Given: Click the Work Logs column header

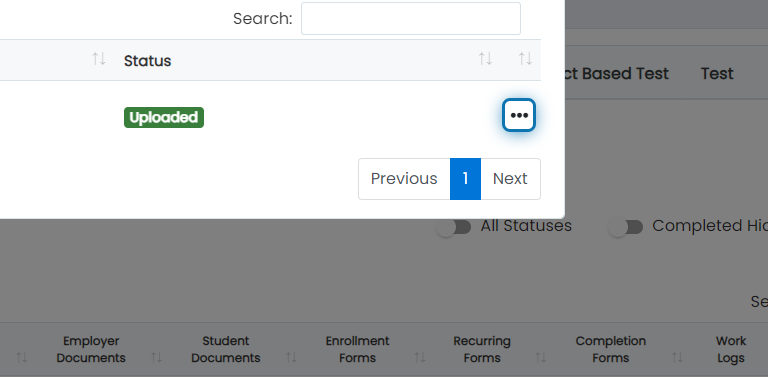Looking at the screenshot, I should click(x=731, y=349).
